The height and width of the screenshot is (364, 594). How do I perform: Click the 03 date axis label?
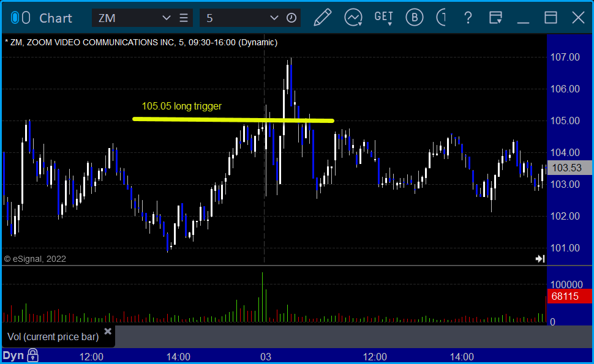click(x=266, y=357)
